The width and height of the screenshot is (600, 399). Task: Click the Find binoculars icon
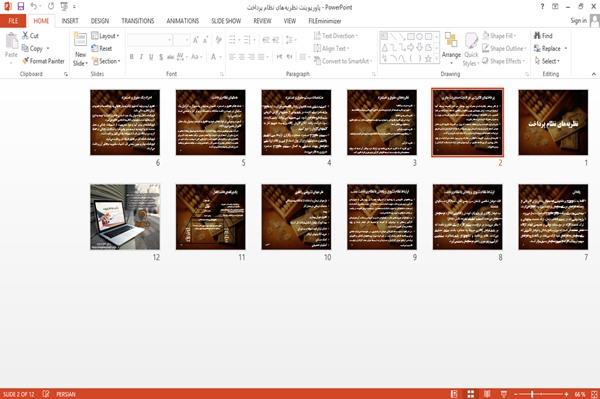tap(537, 36)
